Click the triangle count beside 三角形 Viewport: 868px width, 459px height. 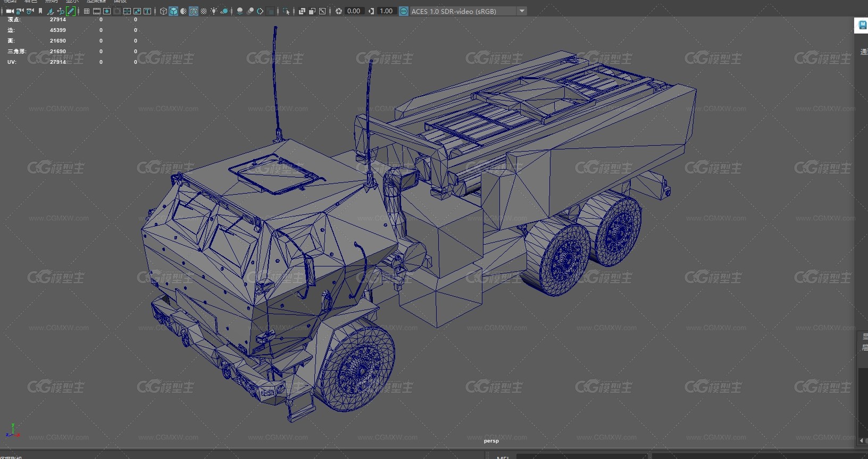pyautogui.click(x=58, y=52)
